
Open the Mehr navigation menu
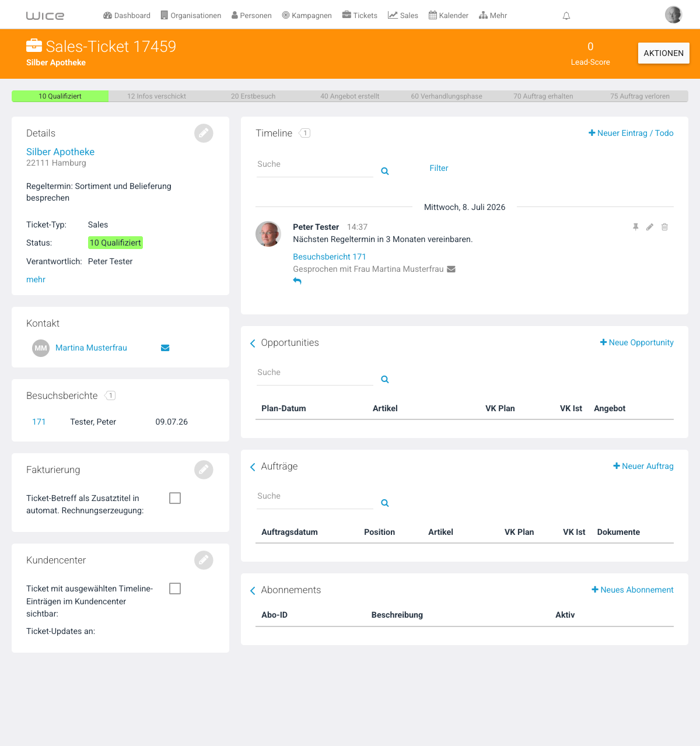tap(493, 16)
